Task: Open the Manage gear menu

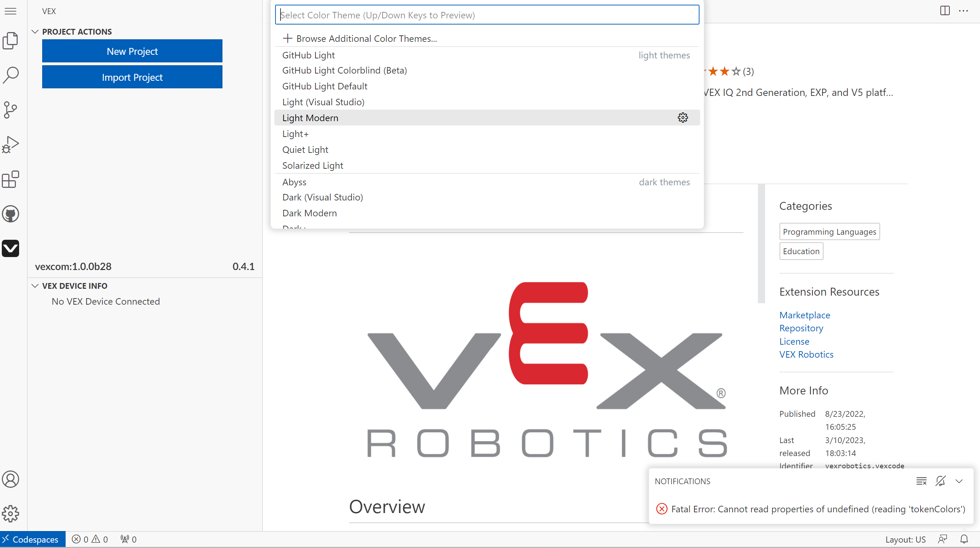Action: (x=11, y=514)
